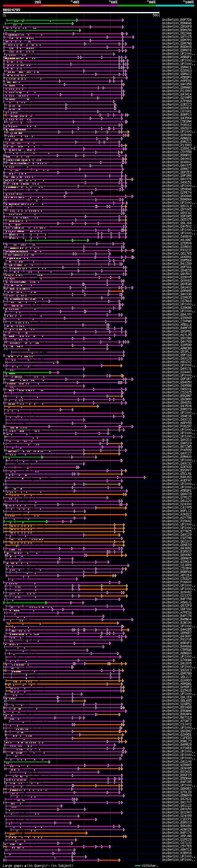The width and height of the screenshot is (197, 868).
Task: Select the UniRef100_B9DHX5 label
Action: [x=177, y=47]
